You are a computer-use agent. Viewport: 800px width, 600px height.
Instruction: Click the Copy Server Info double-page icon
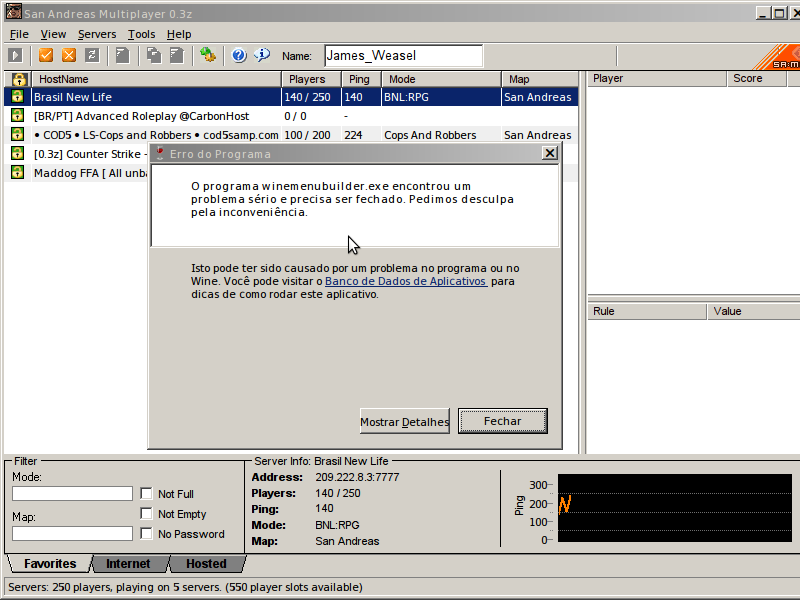[154, 55]
